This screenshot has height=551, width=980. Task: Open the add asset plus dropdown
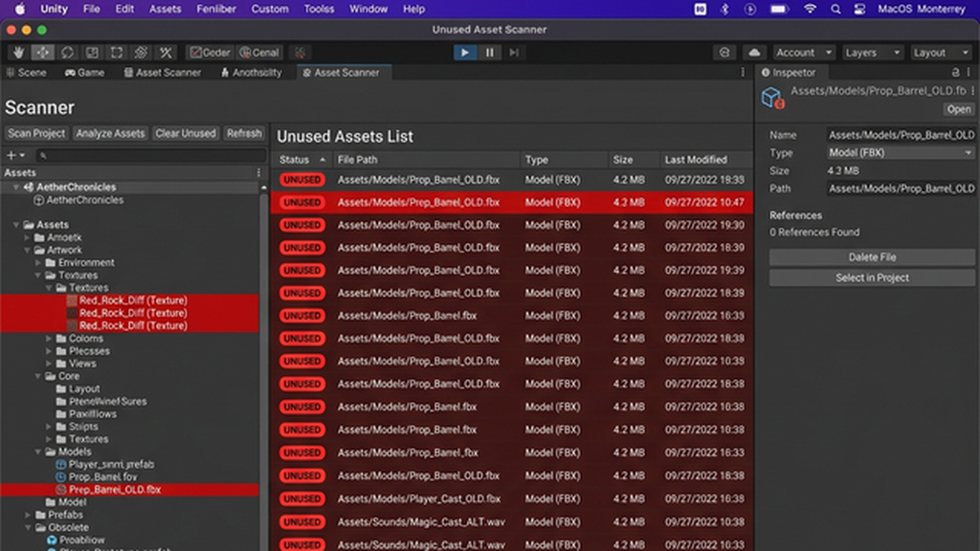point(15,155)
